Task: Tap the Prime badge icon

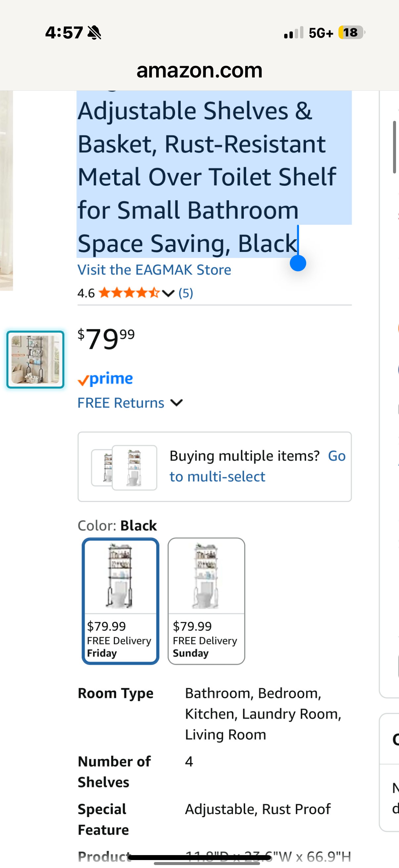Action: tap(105, 378)
